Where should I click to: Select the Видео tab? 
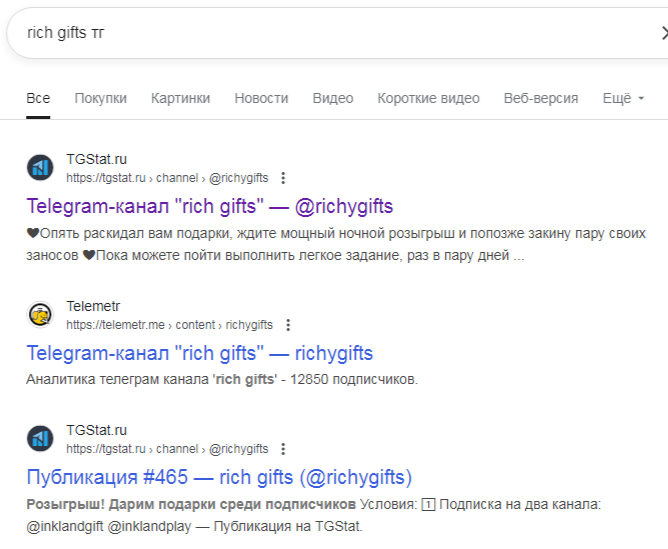coord(332,98)
